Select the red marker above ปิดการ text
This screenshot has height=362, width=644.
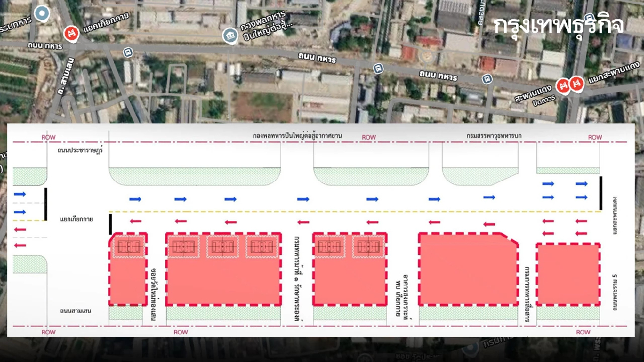click(563, 85)
